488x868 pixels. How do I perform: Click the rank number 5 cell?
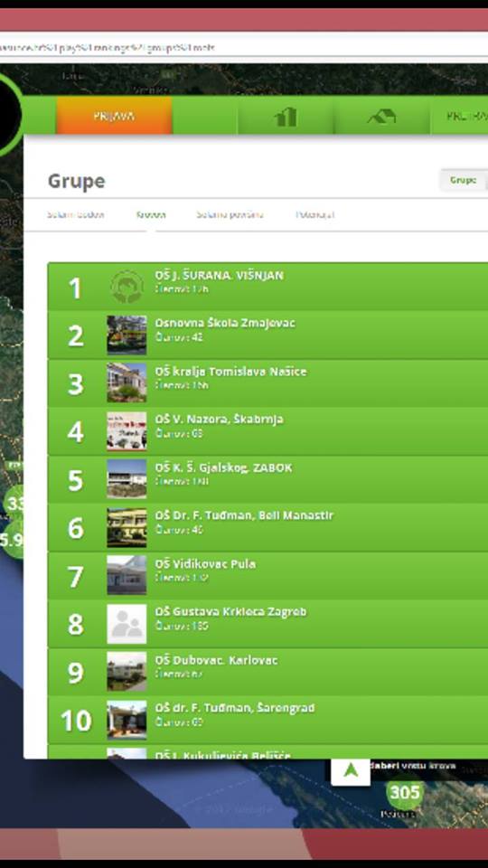coord(75,480)
